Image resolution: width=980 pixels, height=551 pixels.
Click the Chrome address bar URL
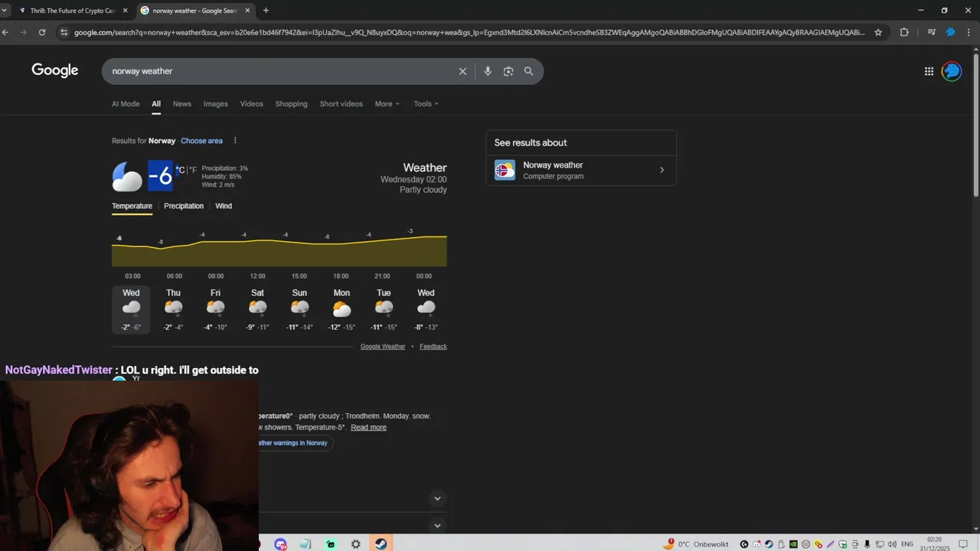469,32
